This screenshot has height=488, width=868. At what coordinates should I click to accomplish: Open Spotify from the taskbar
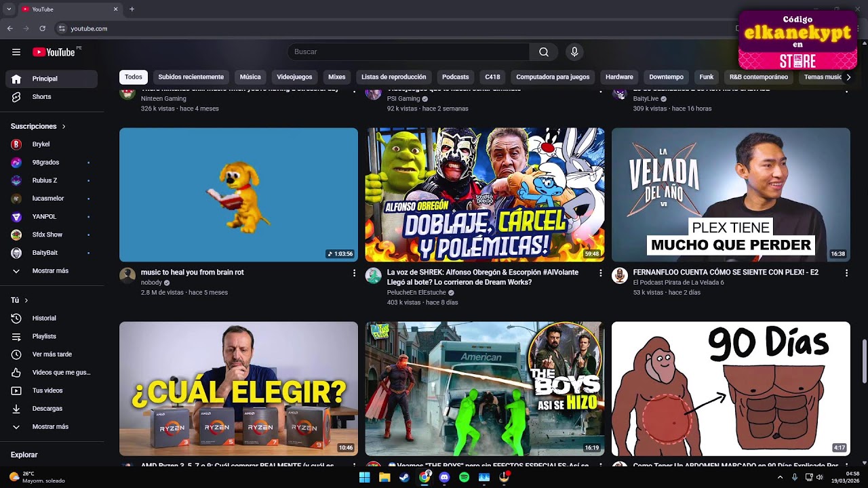[x=464, y=477]
